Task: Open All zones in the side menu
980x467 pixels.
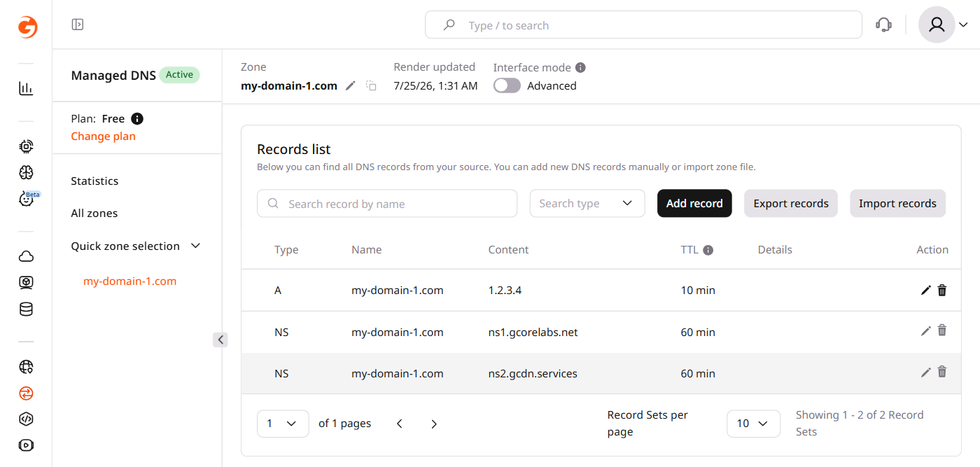Action: [94, 213]
